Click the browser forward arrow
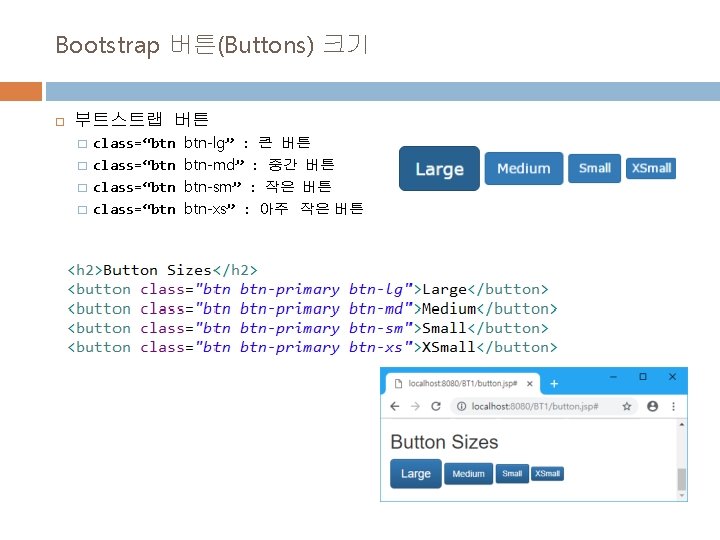Image resolution: width=720 pixels, height=540 pixels. pyautogui.click(x=415, y=406)
